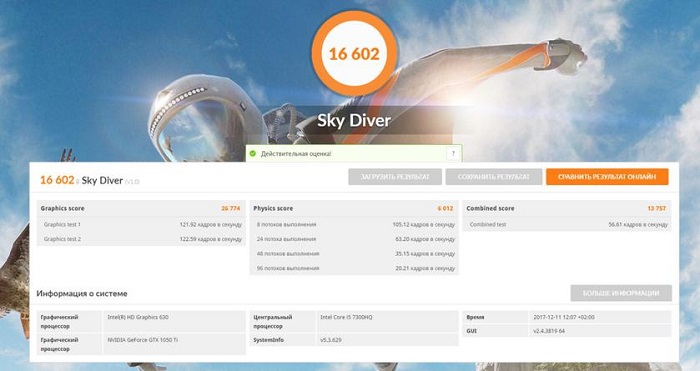The image size is (700, 371).
Task: Select the Combined score header row
Action: [x=567, y=208]
